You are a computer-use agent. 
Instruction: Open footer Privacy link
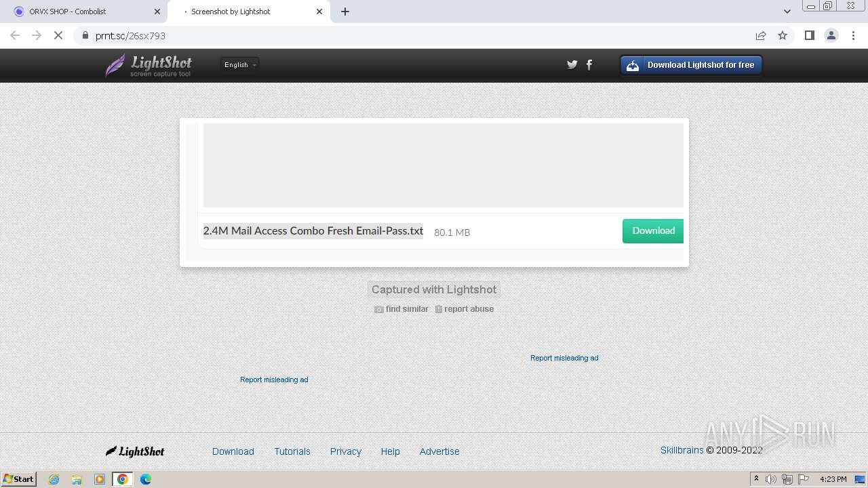pos(346,451)
